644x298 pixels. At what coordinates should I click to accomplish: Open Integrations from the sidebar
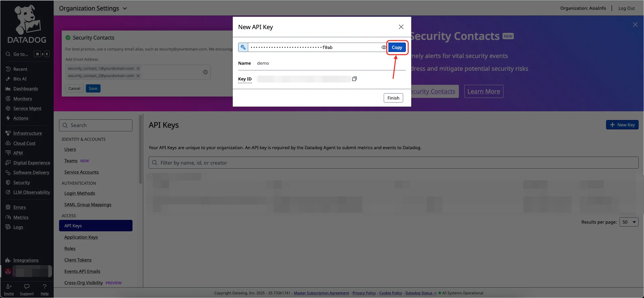(25, 260)
